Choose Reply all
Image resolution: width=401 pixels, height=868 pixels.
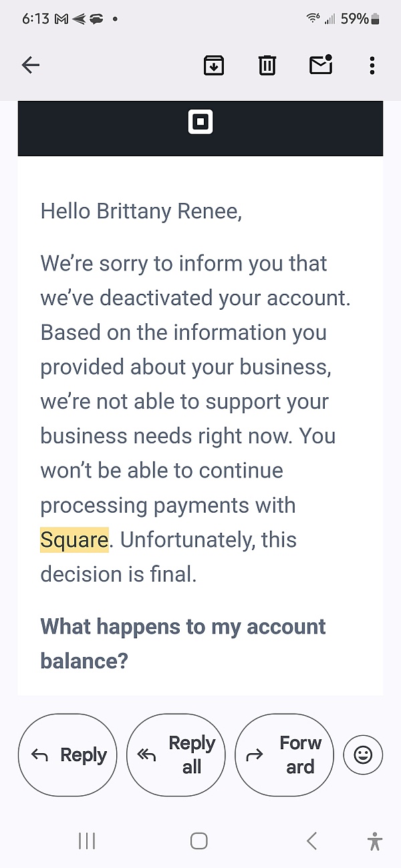click(x=176, y=755)
